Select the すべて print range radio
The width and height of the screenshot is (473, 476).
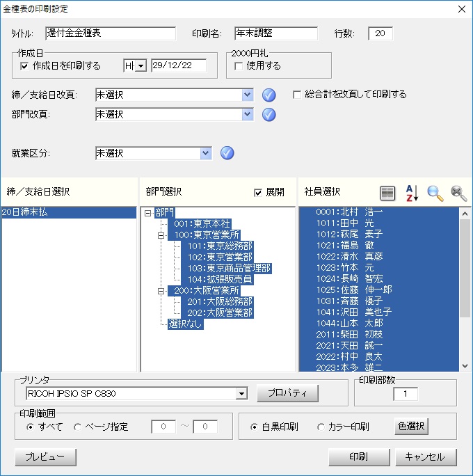pyautogui.click(x=31, y=427)
